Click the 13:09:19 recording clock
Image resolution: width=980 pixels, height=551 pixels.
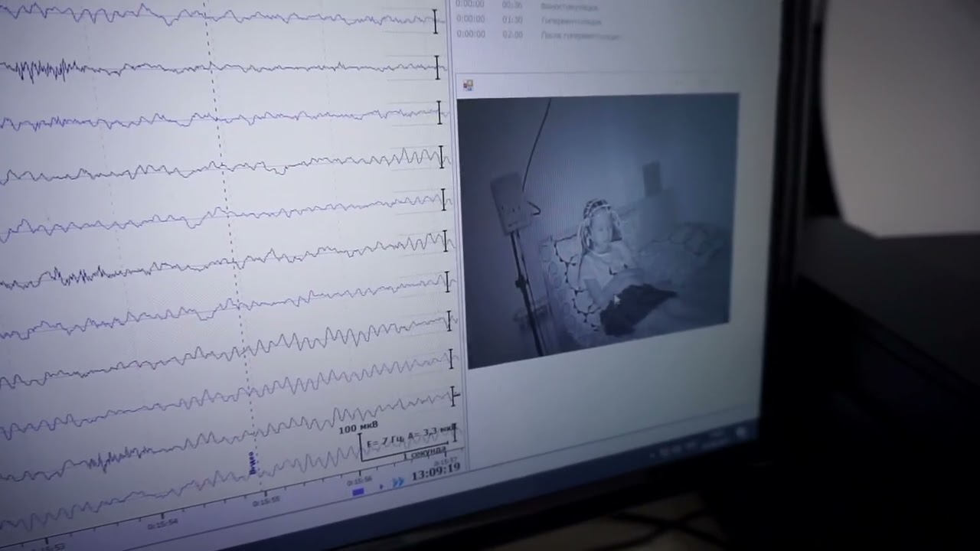click(x=436, y=472)
